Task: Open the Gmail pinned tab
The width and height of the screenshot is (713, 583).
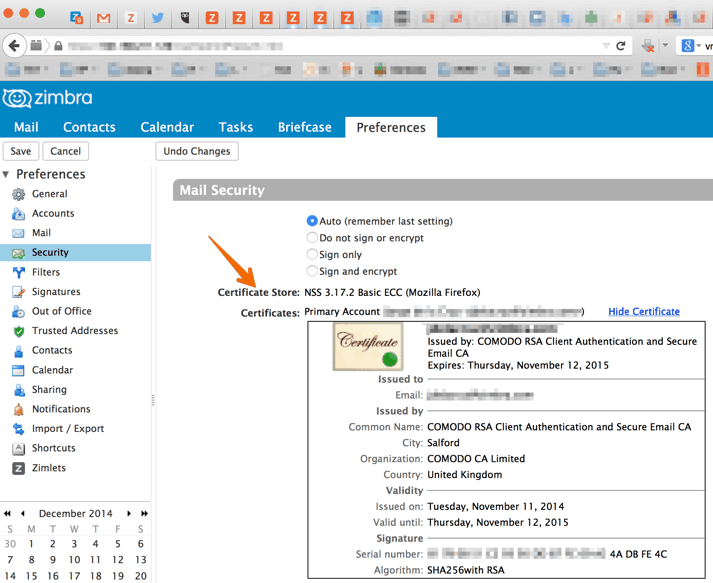Action: [x=104, y=18]
